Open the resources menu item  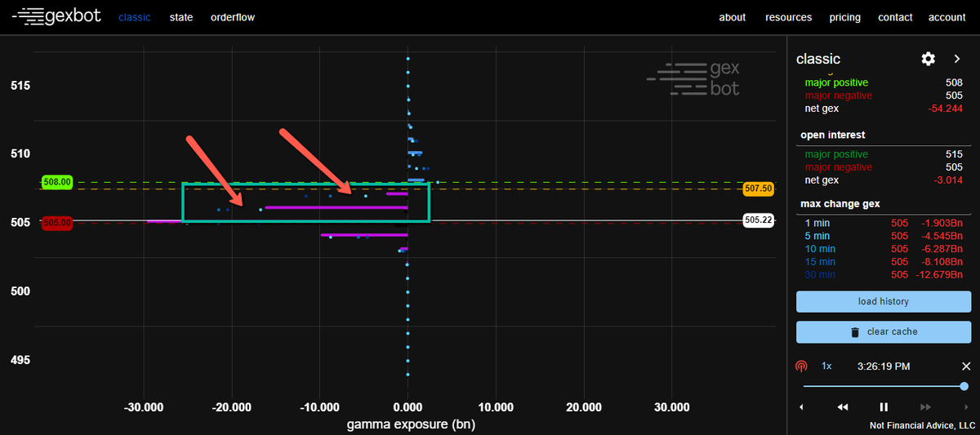[789, 17]
